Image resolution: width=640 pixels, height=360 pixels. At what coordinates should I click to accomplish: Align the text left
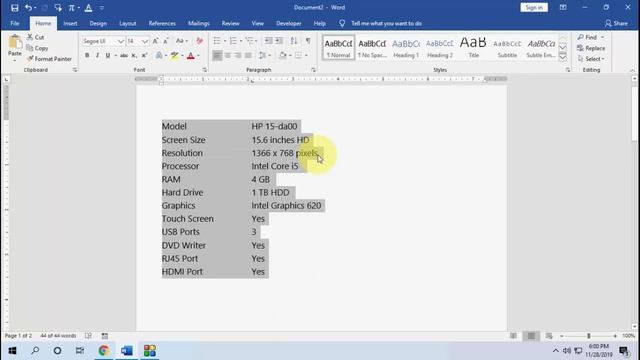217,56
